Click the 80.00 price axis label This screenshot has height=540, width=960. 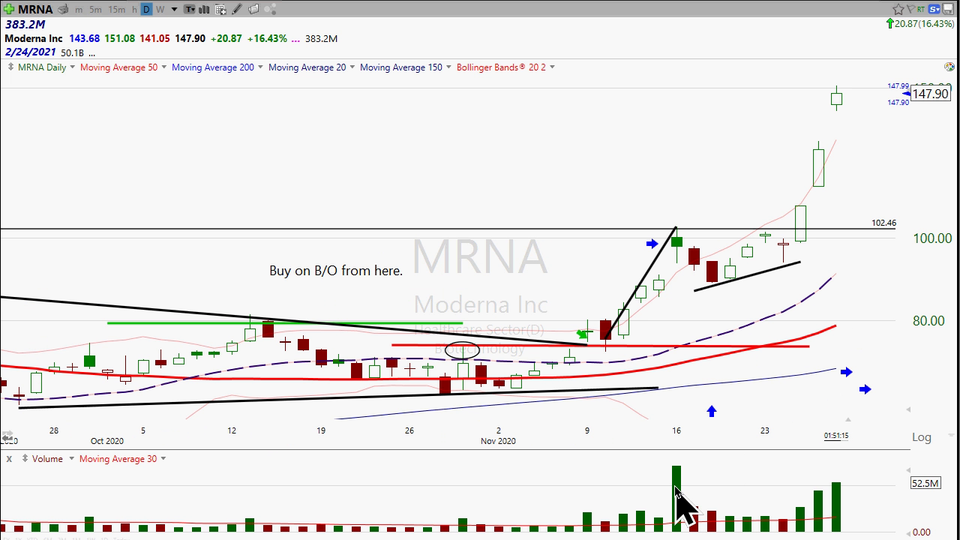[x=929, y=321]
